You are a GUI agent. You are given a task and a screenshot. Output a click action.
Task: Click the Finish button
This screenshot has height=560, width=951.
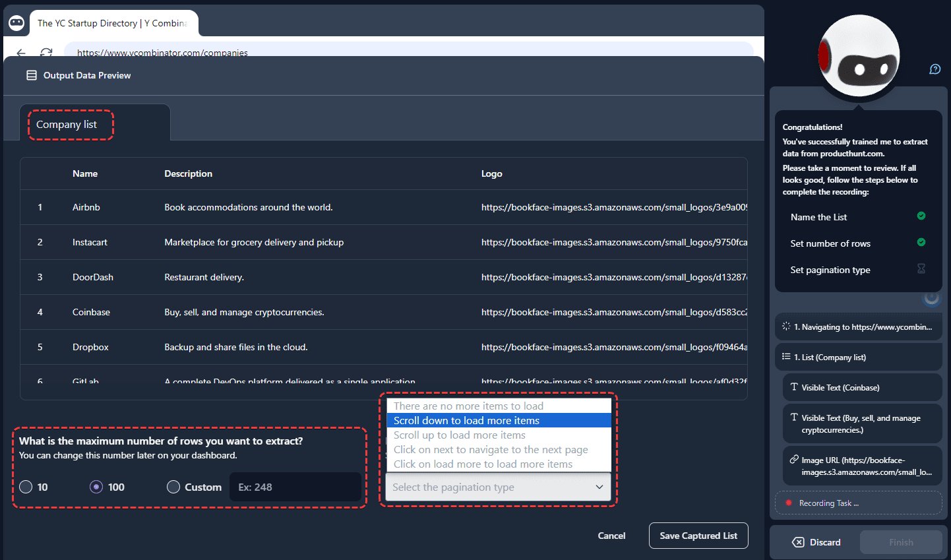(901, 542)
